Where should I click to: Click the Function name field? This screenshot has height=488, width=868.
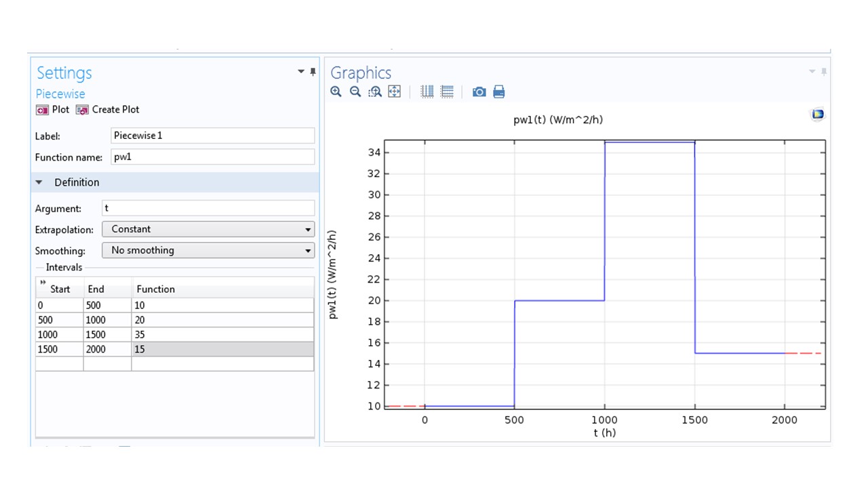pos(212,157)
